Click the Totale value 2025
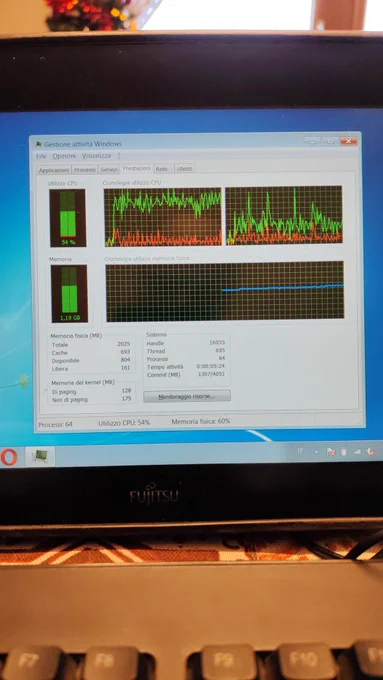Viewport: 383px width, 680px height. (x=124, y=344)
